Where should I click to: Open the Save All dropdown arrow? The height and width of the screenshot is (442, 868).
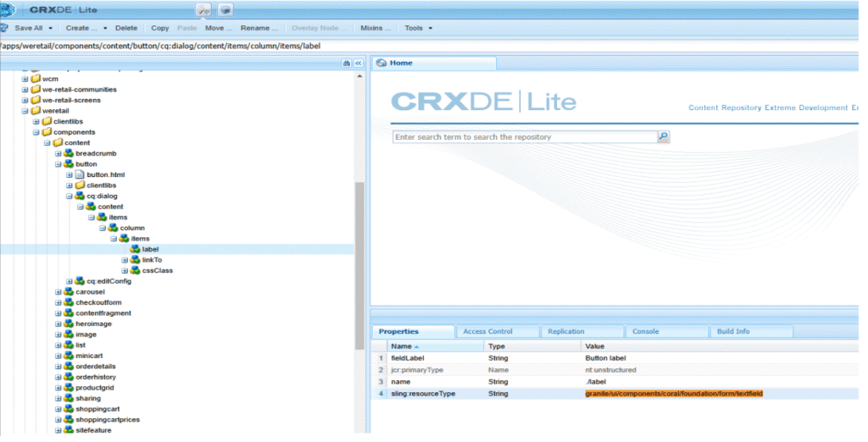(50, 28)
